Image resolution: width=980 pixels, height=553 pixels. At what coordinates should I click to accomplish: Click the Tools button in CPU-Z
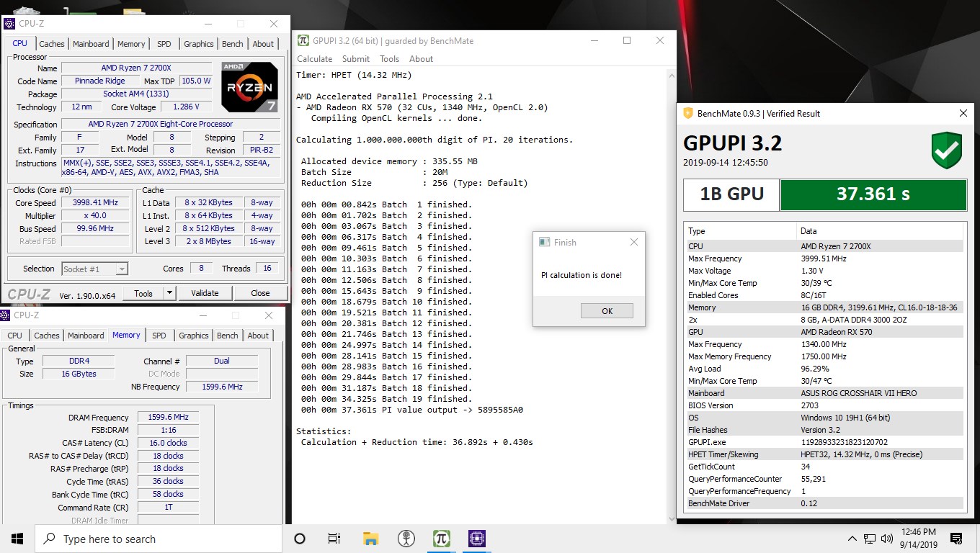(143, 293)
